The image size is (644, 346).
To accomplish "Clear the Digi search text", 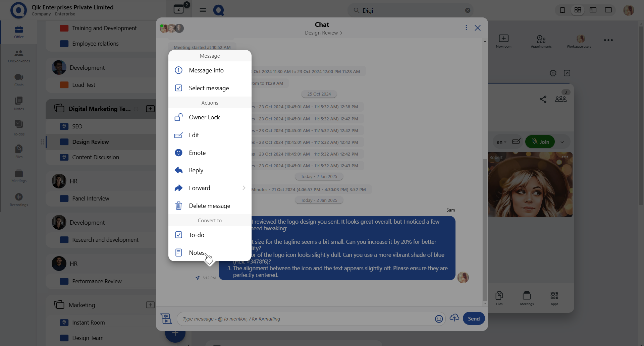I will coord(468,10).
